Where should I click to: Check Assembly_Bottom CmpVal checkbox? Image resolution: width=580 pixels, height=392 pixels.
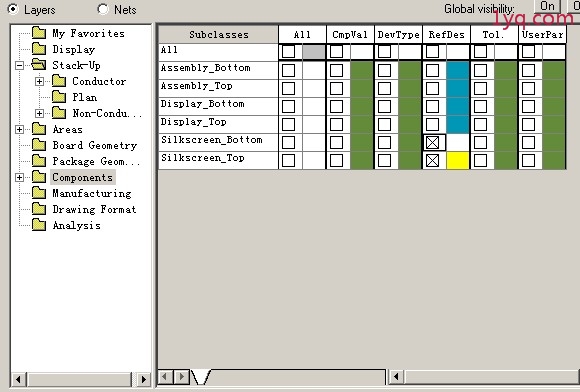point(336,70)
